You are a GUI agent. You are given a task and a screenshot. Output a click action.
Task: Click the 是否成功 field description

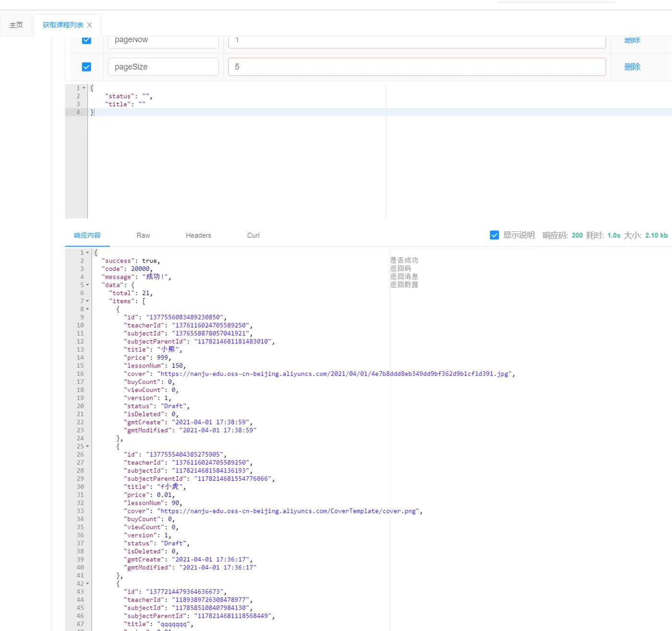coord(404,260)
